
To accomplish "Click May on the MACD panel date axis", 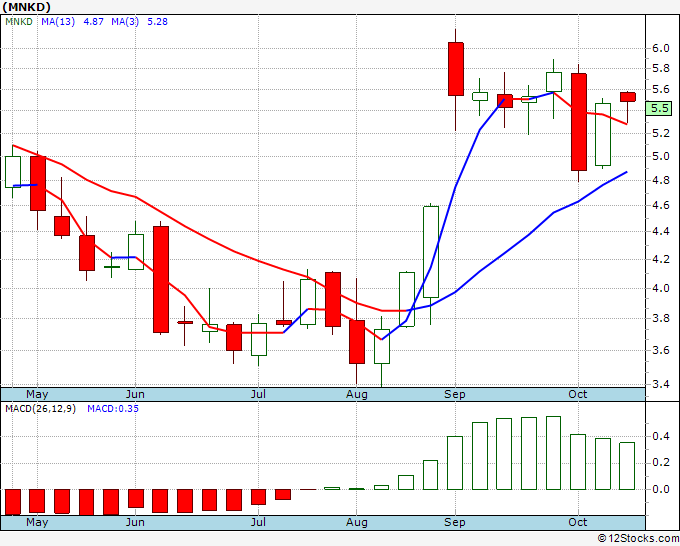I will click(37, 523).
